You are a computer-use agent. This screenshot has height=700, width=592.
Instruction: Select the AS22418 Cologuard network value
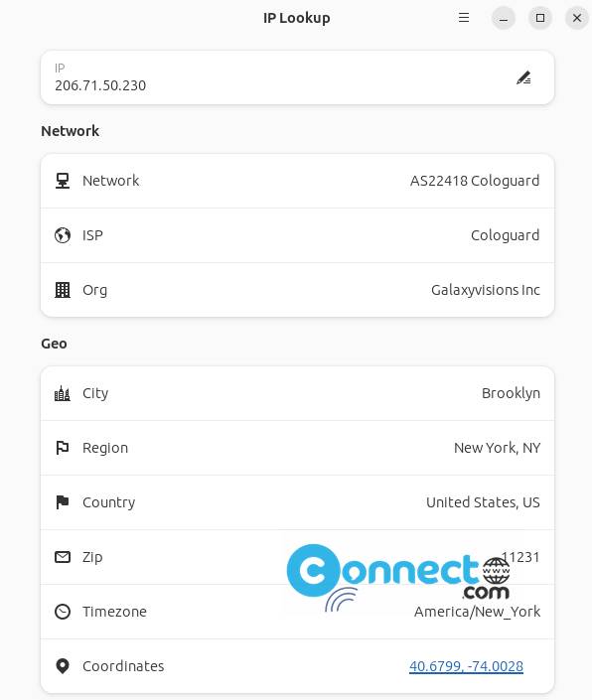(475, 181)
